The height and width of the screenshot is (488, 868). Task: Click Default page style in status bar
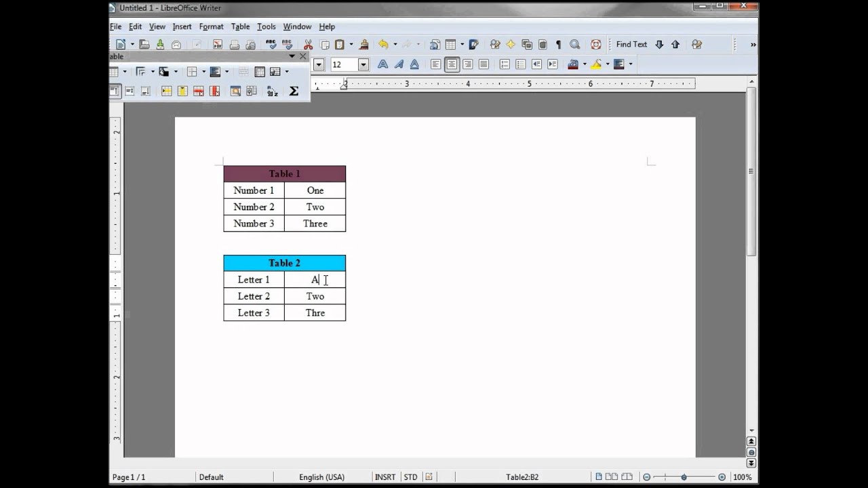coord(211,477)
